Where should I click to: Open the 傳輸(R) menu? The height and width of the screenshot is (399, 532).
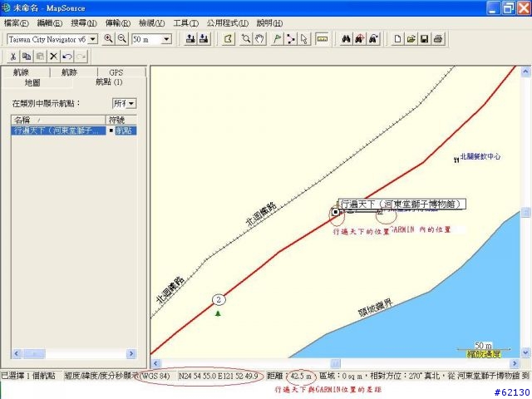tap(118, 23)
